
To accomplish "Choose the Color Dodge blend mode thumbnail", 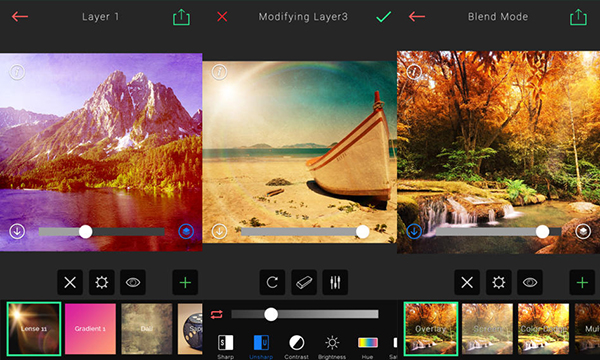I will (543, 329).
